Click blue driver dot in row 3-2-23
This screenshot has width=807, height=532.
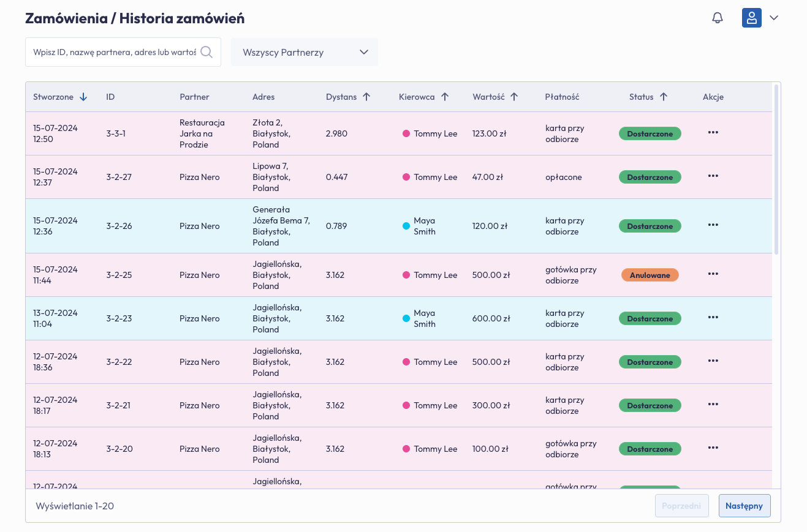pos(406,318)
